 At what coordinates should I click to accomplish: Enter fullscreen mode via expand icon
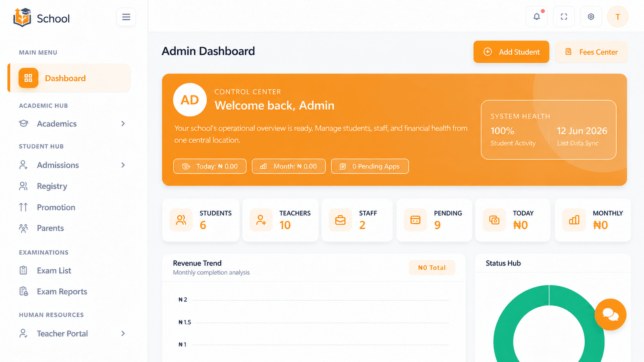(564, 17)
